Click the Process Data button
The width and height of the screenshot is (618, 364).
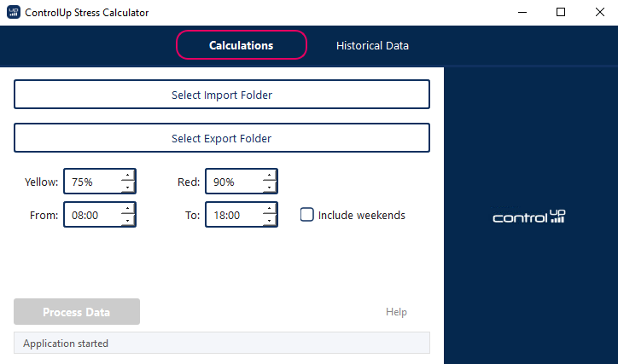(x=77, y=312)
